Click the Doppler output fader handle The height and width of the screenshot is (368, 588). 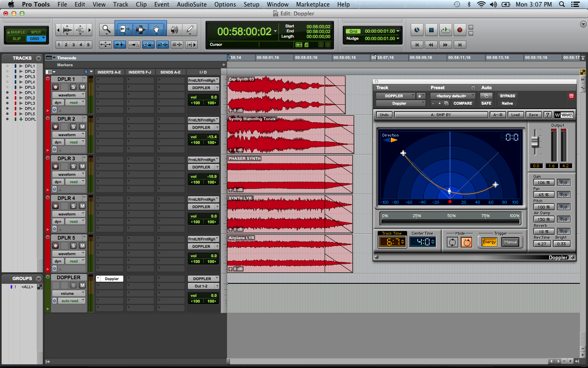click(x=535, y=142)
